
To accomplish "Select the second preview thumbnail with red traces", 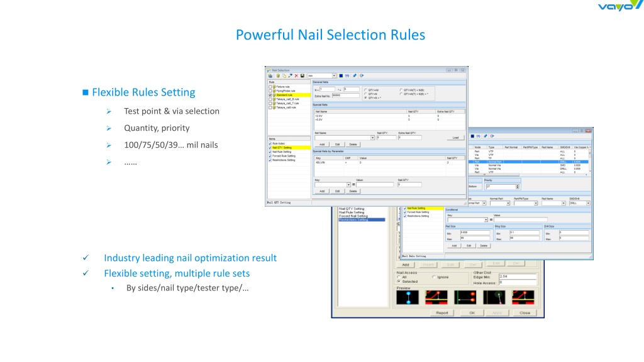I will 436,297.
